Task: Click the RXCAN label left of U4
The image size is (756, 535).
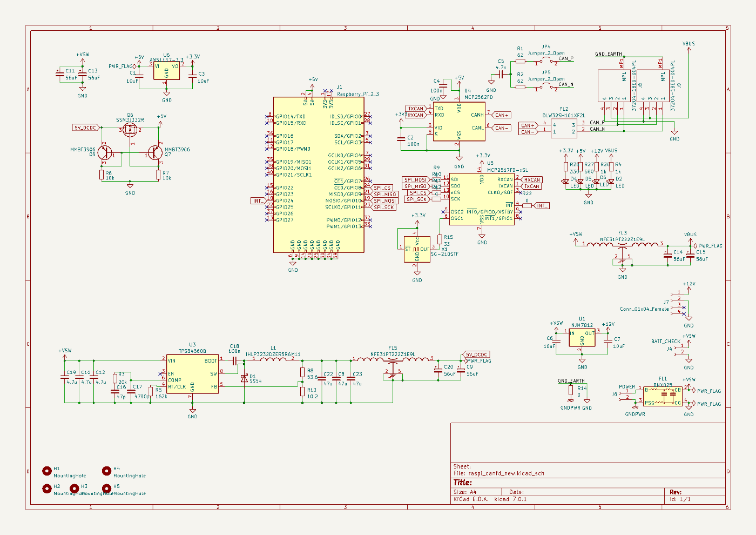Action: (415, 115)
